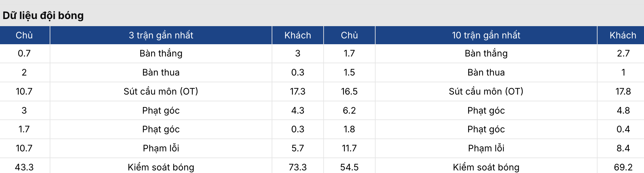Click the 0.7 goals value
Viewport: 644px width, 173px height.
tap(24, 53)
